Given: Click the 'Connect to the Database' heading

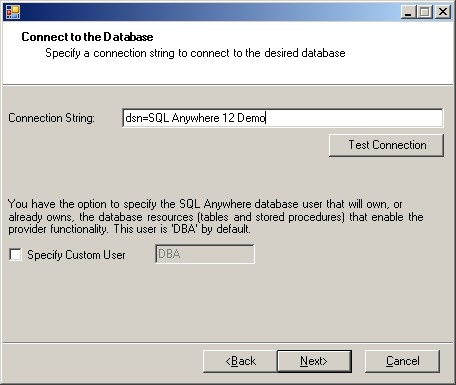Looking at the screenshot, I should 87,37.
